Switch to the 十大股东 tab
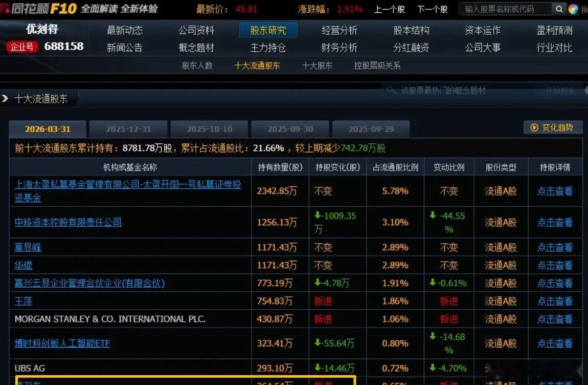588x385 pixels. (317, 66)
